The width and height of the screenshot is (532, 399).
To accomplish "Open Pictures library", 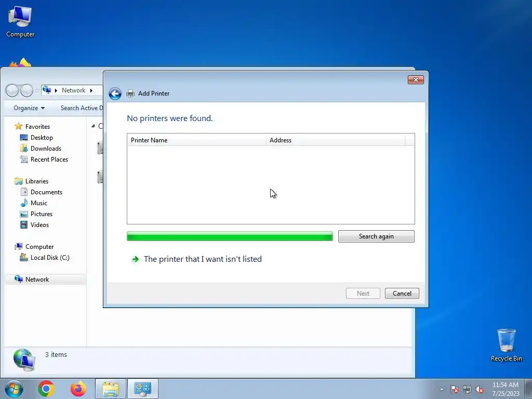I will click(x=42, y=214).
